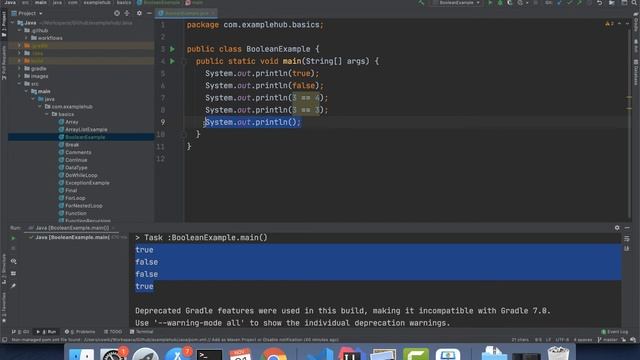Toggle the Structure vertical side tab

pos(4,268)
